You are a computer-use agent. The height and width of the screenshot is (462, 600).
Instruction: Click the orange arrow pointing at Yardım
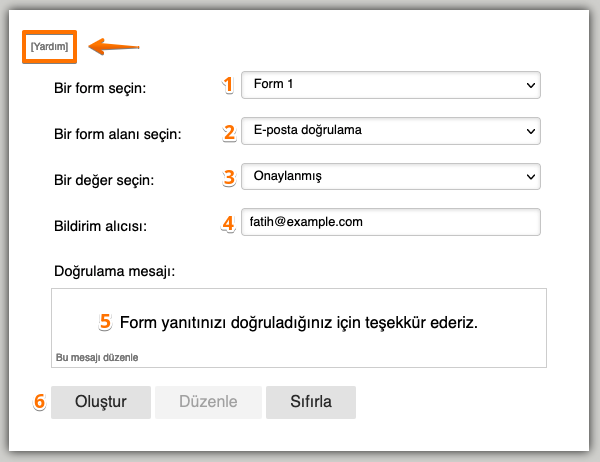114,46
